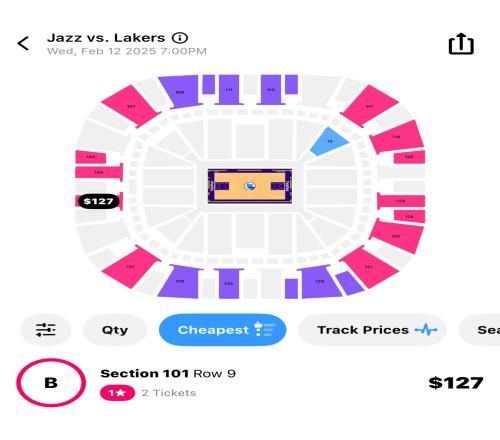Open the Qty ticket quantity selector
The height and width of the screenshot is (440, 500).
tap(115, 330)
